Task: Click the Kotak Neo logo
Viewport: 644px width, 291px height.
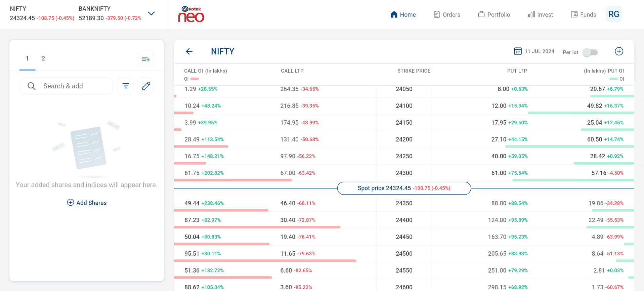Action: click(x=191, y=14)
